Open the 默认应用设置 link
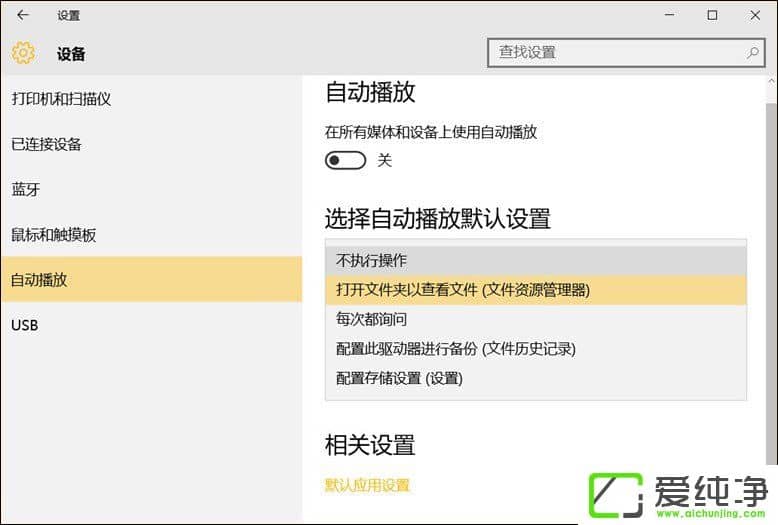Screen dimensions: 778x525 pos(367,485)
